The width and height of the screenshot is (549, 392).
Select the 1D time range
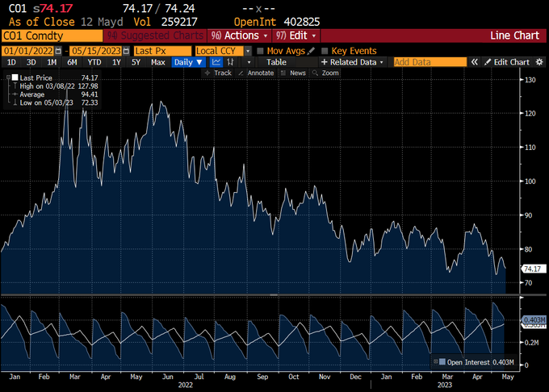[11, 62]
